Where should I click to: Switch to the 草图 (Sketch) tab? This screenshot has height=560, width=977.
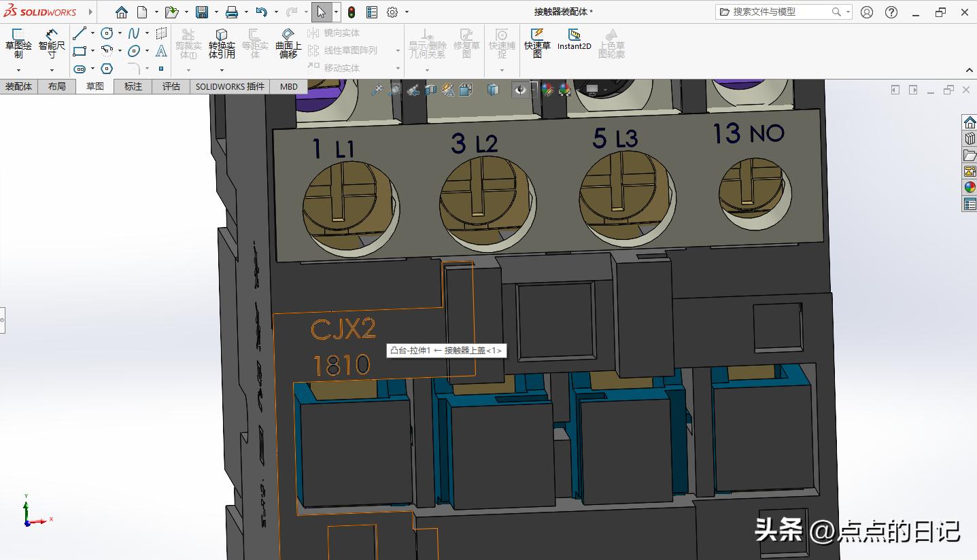point(95,86)
